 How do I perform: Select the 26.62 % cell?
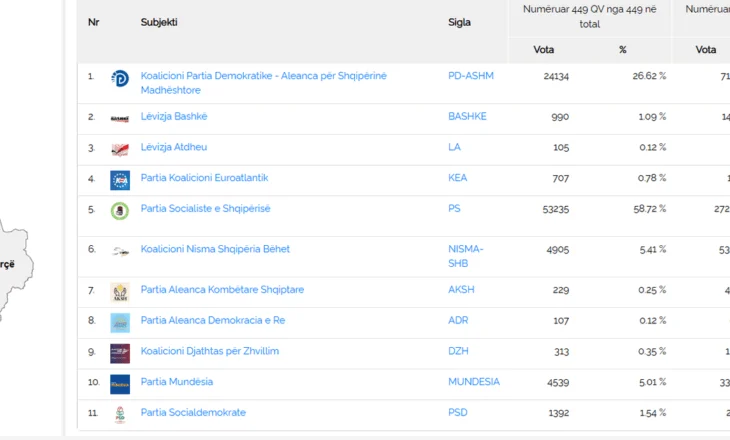point(649,76)
